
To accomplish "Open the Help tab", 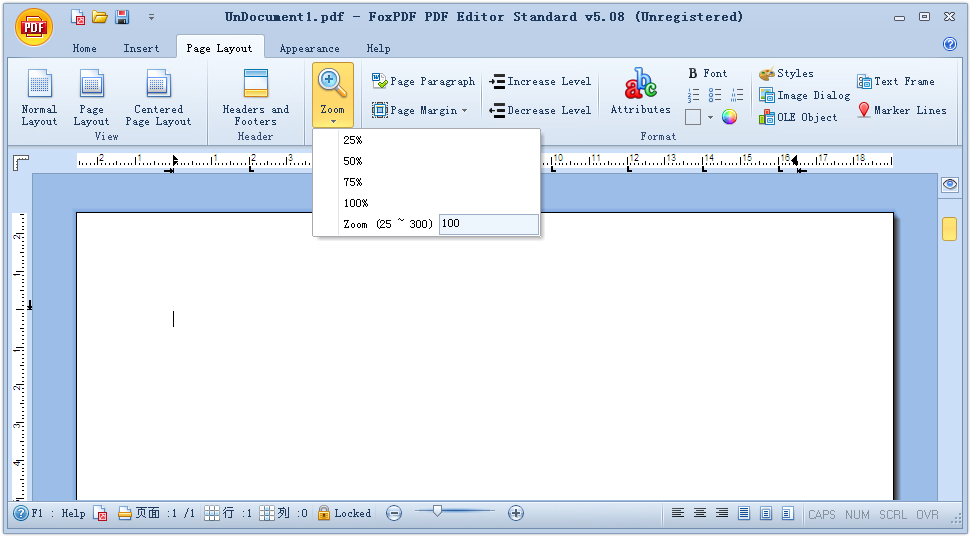I will [x=378, y=48].
